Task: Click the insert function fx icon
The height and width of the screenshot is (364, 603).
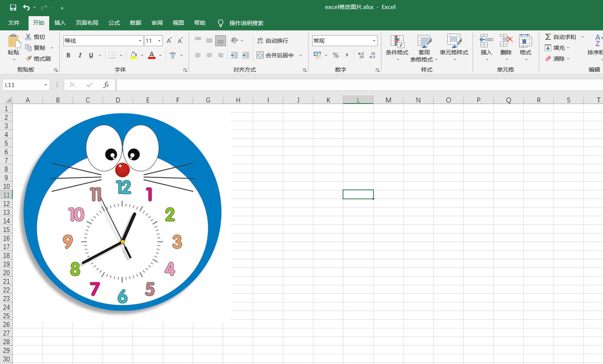Action: coord(106,85)
